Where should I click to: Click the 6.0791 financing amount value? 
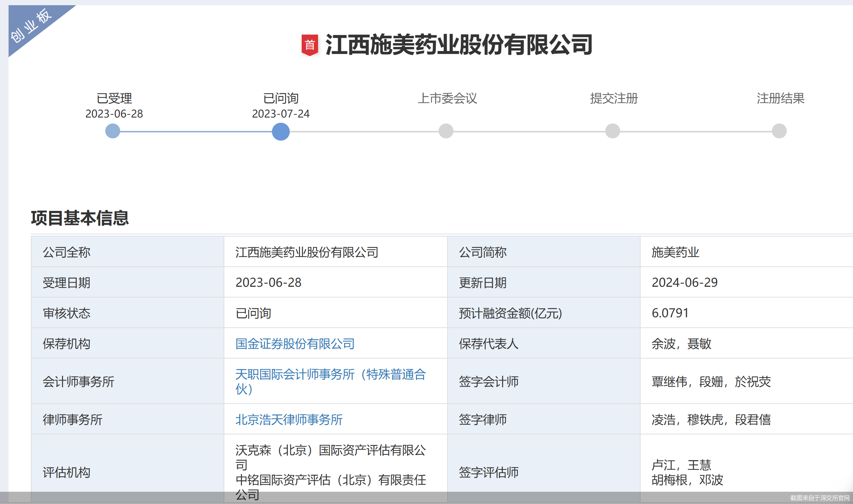tap(670, 313)
